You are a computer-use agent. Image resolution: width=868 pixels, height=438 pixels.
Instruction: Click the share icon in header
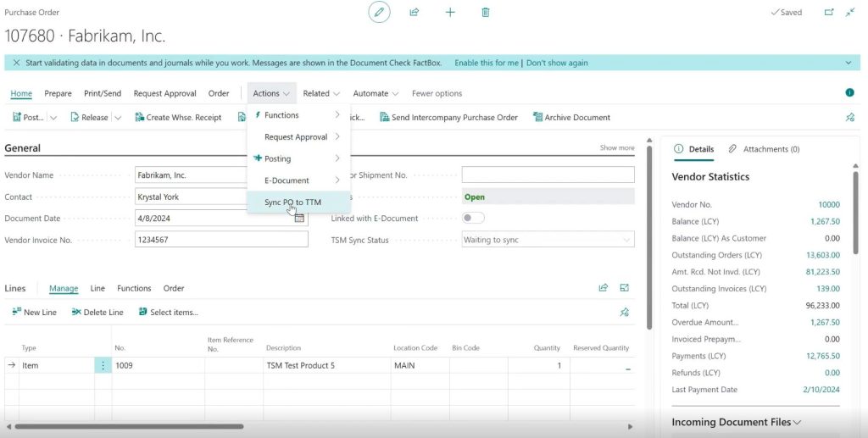pos(415,13)
